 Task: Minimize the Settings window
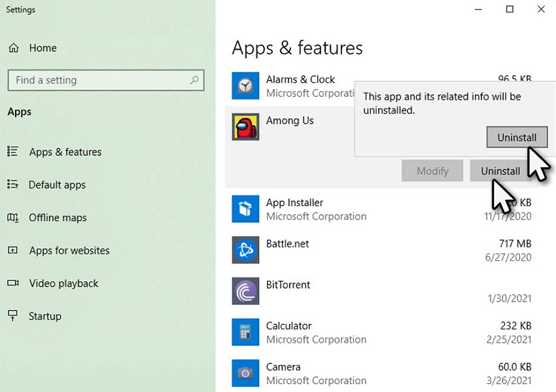(478, 9)
